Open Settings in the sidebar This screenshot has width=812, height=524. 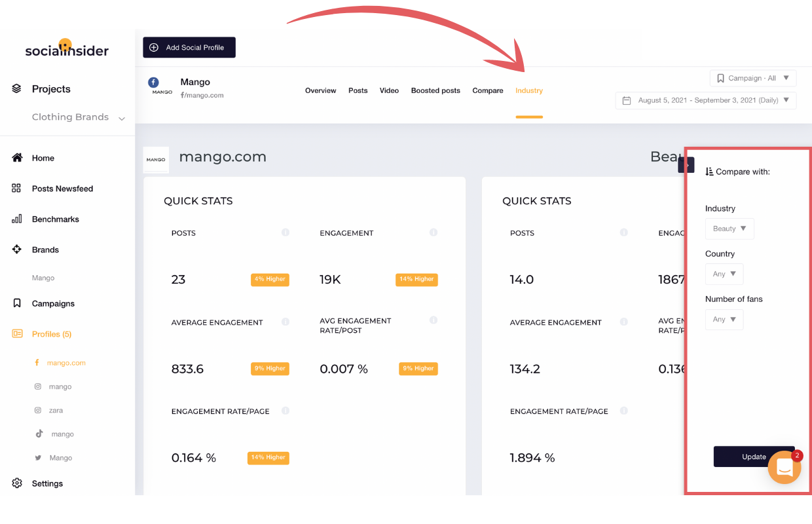(48, 483)
